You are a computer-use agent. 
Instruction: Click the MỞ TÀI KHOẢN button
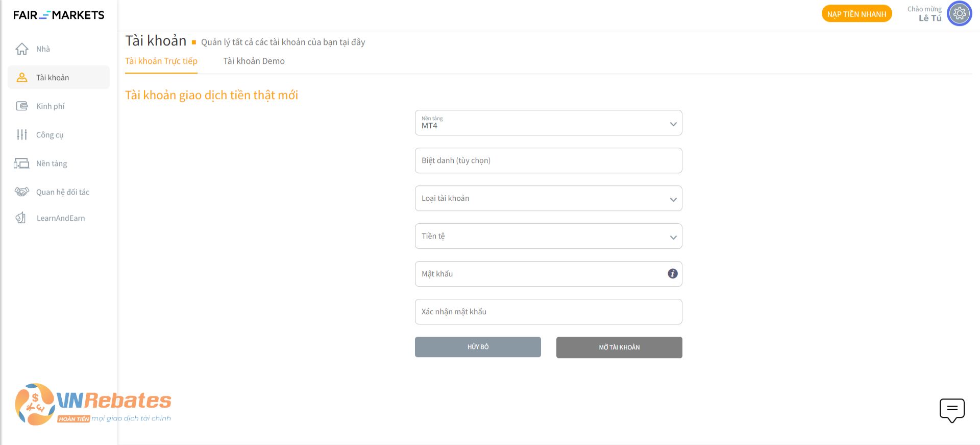[x=619, y=347]
